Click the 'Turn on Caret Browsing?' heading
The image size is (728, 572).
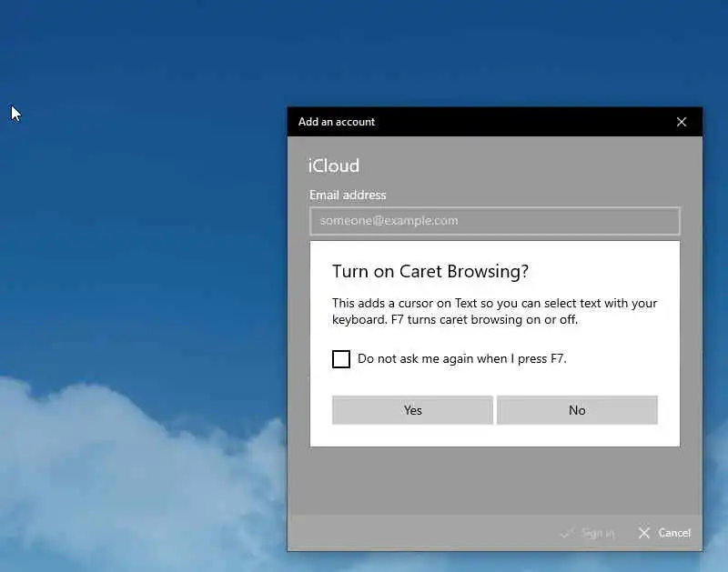pos(430,271)
